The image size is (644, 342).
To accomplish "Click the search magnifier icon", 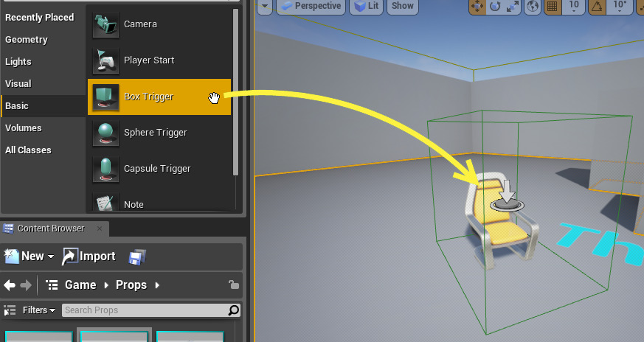I will [x=233, y=310].
